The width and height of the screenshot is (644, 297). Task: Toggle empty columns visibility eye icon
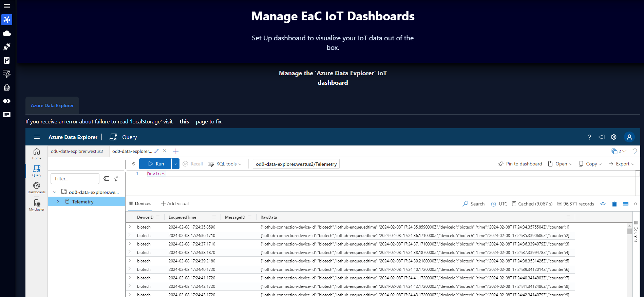pyautogui.click(x=603, y=204)
